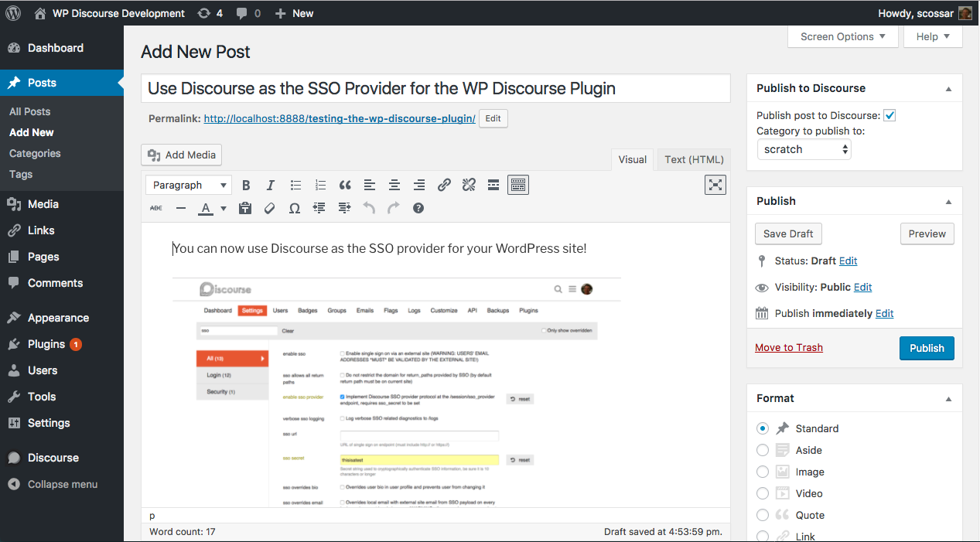Open the text color picker arrow
The height and width of the screenshot is (542, 980).
(x=224, y=208)
